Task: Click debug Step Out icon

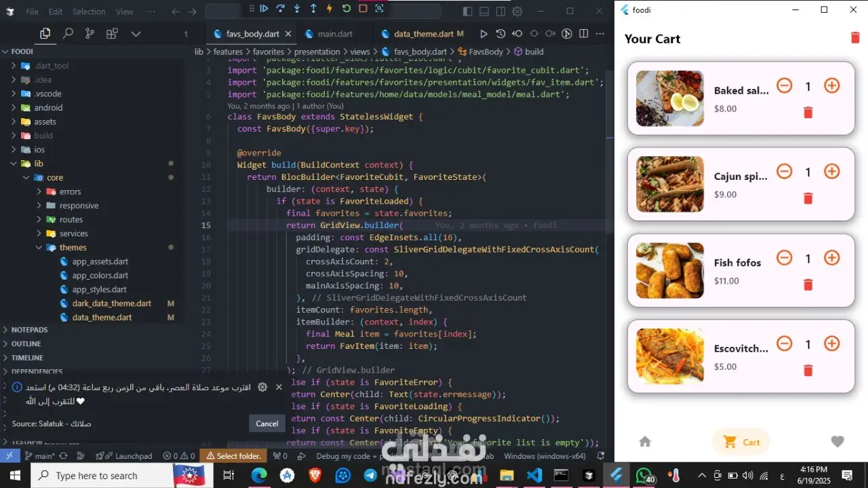Action: [x=313, y=8]
